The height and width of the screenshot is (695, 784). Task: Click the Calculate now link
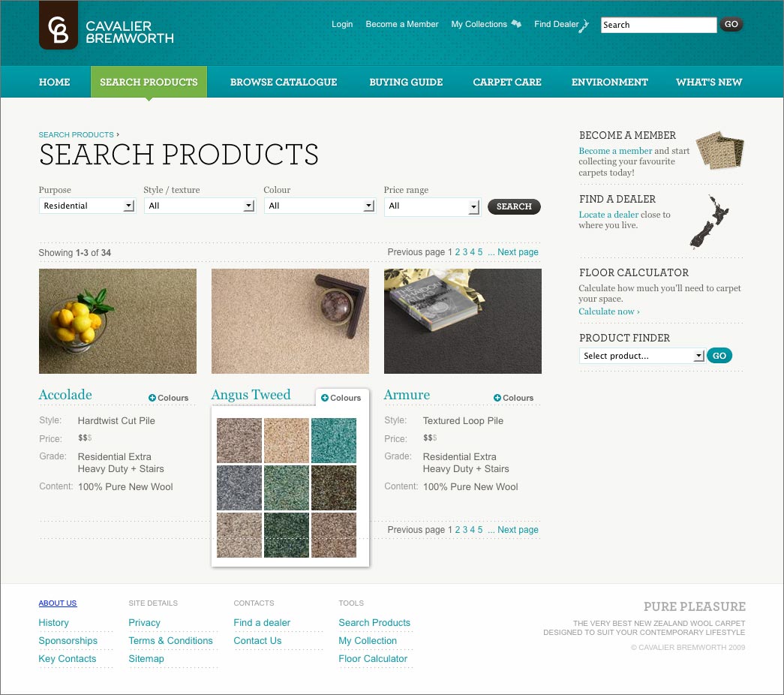click(609, 311)
